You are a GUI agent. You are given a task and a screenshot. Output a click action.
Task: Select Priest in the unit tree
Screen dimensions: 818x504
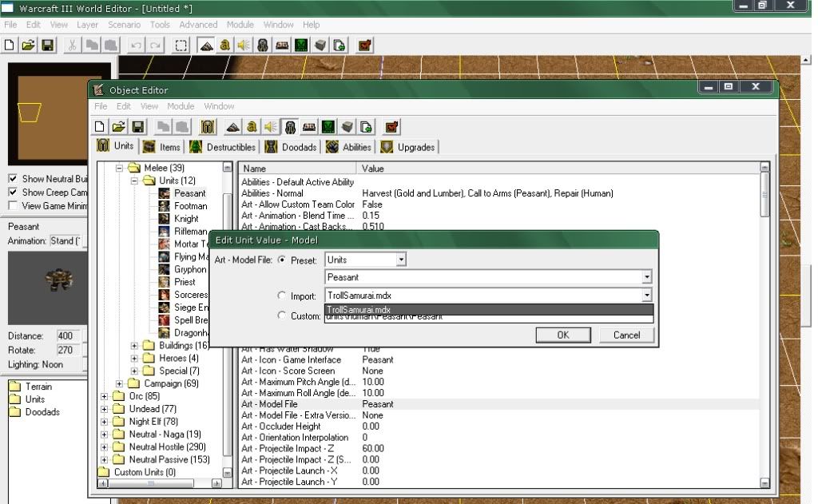[185, 282]
